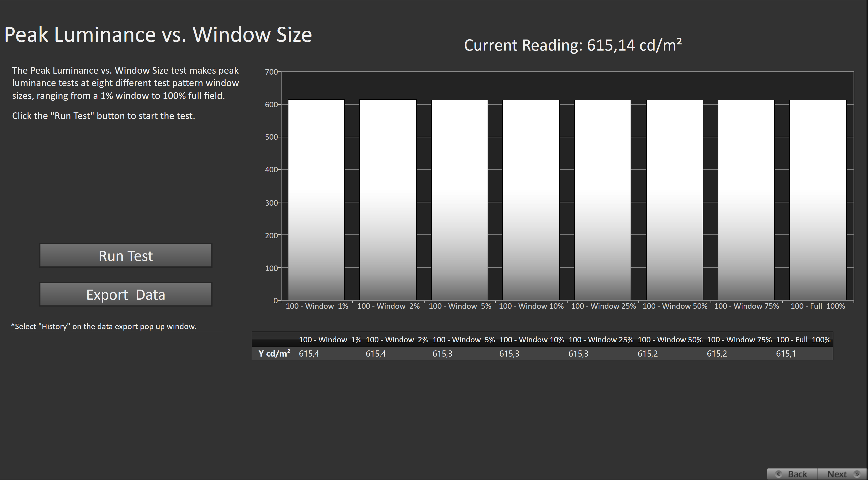Click table header '100 - Full 100%'
The image size is (868, 480).
click(x=803, y=339)
